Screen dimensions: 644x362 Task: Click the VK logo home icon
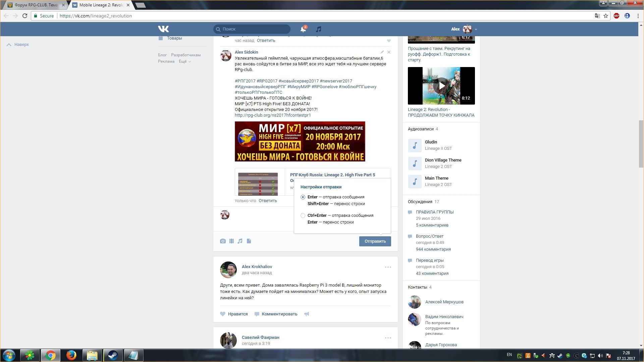tap(163, 29)
